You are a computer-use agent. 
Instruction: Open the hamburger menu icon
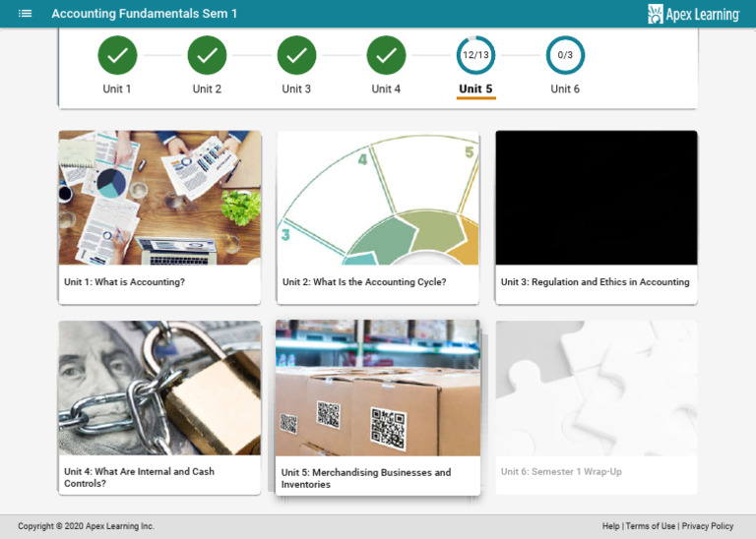click(25, 14)
